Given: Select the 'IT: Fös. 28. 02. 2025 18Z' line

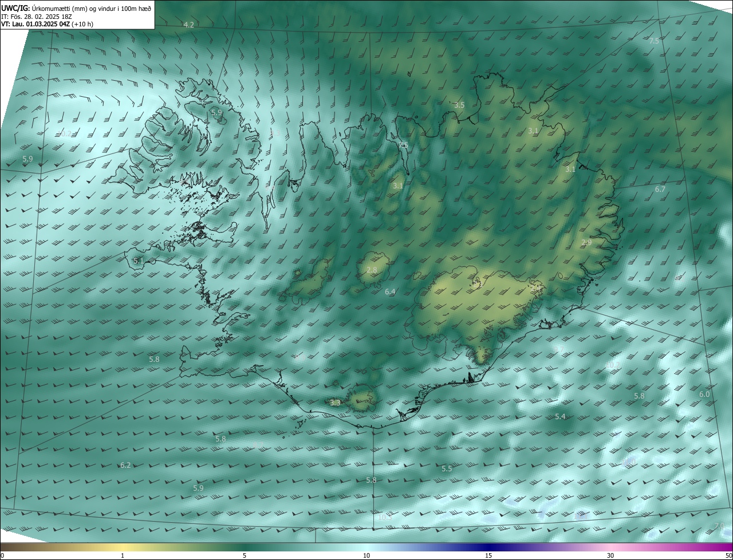Looking at the screenshot, I should pos(37,16).
